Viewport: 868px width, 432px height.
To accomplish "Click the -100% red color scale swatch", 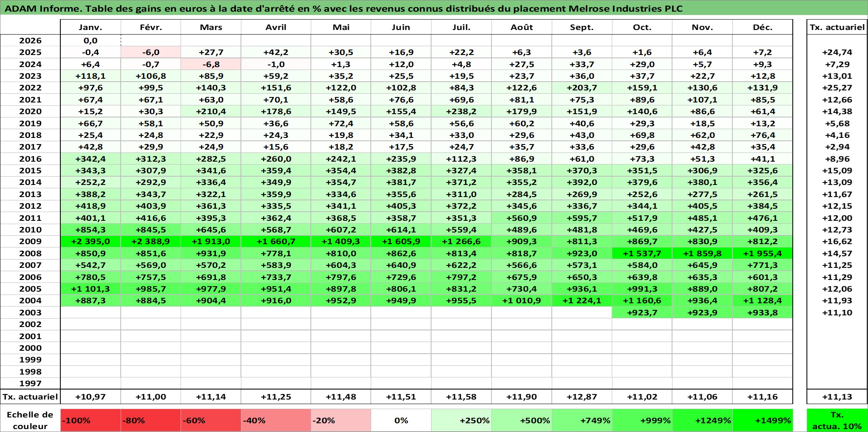I will tap(90, 420).
